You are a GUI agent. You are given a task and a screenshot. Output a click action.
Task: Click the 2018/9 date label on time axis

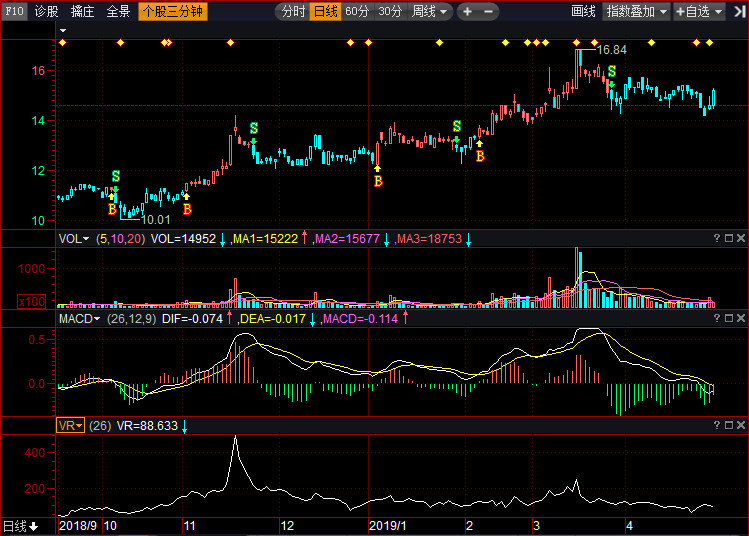(x=77, y=526)
